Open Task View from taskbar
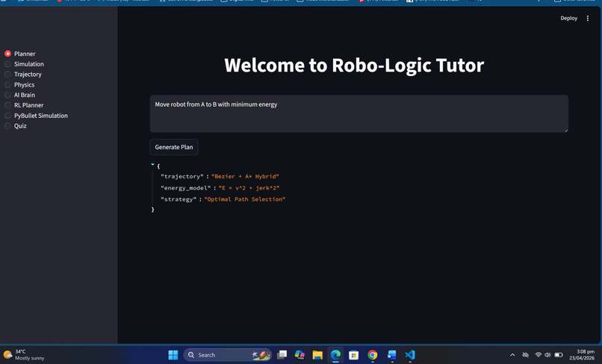 [x=282, y=355]
